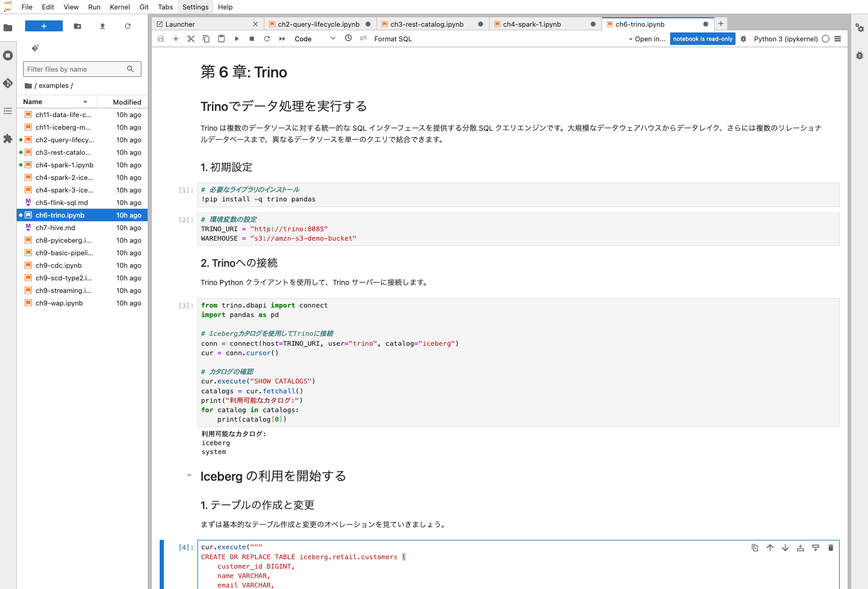The width and height of the screenshot is (868, 589).
Task: Interrupt the kernel with stop button
Action: (x=252, y=39)
